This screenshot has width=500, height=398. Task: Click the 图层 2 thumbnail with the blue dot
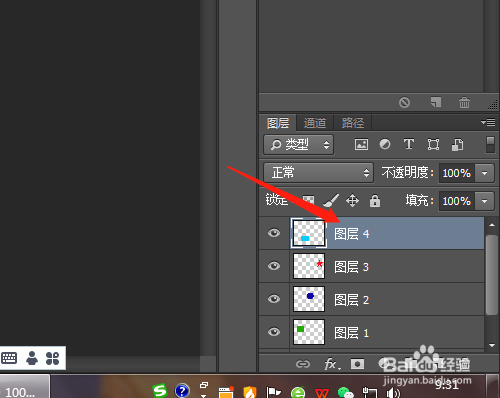tap(309, 299)
